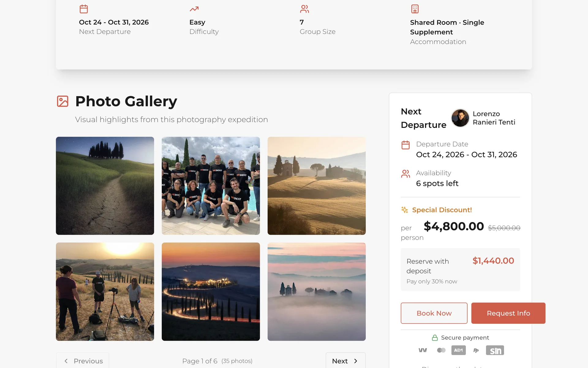The height and width of the screenshot is (368, 588).
Task: Click the calendar icon above Next Departure
Action: click(x=84, y=9)
